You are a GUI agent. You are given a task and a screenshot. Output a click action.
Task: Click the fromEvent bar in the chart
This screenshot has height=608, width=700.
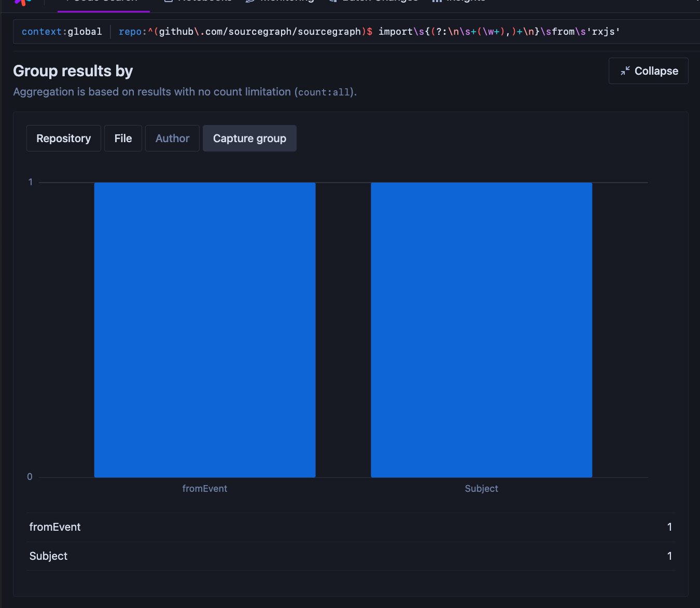[205, 330]
